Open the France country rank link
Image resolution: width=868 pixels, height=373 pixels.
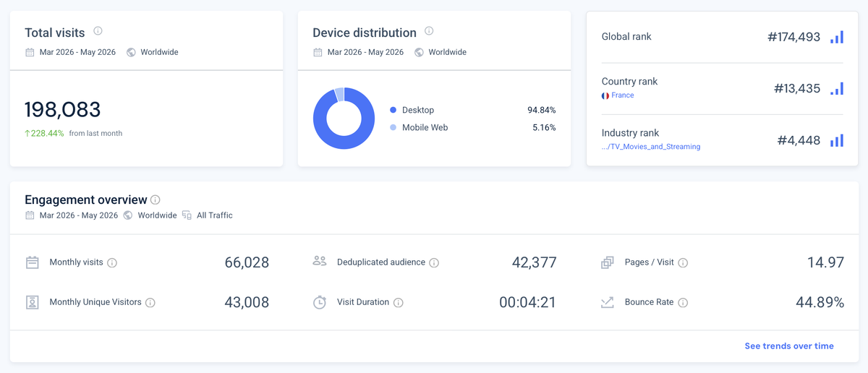623,95
